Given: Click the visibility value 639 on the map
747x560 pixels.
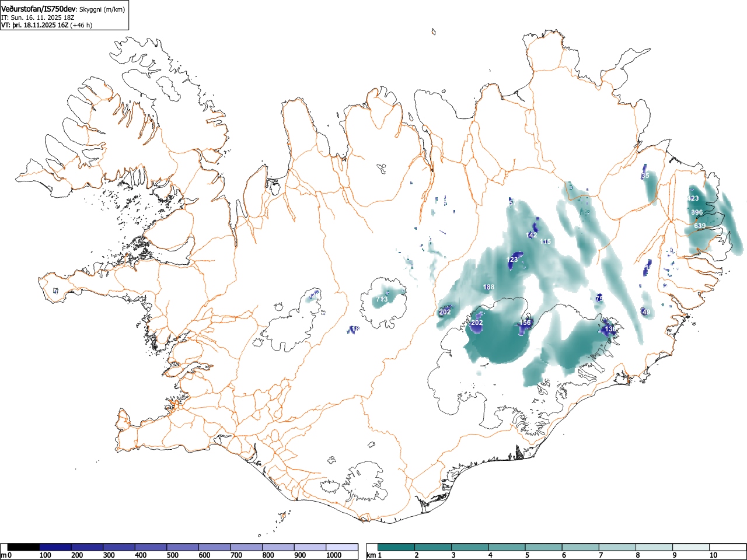Looking at the screenshot, I should [700, 226].
